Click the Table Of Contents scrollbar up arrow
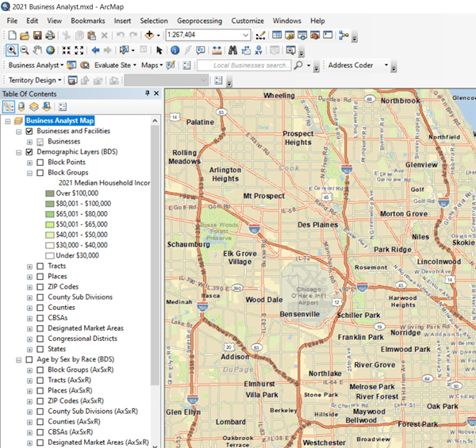 155,121
